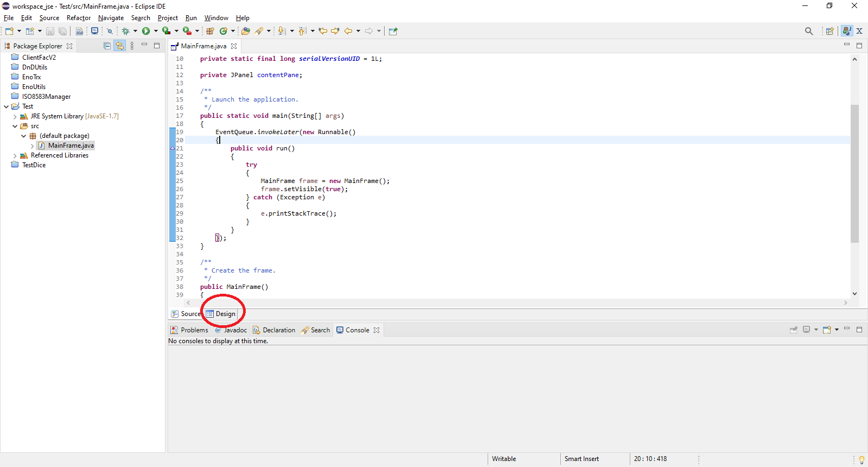Open the Project menu
This screenshot has width=868, height=467.
(x=168, y=18)
